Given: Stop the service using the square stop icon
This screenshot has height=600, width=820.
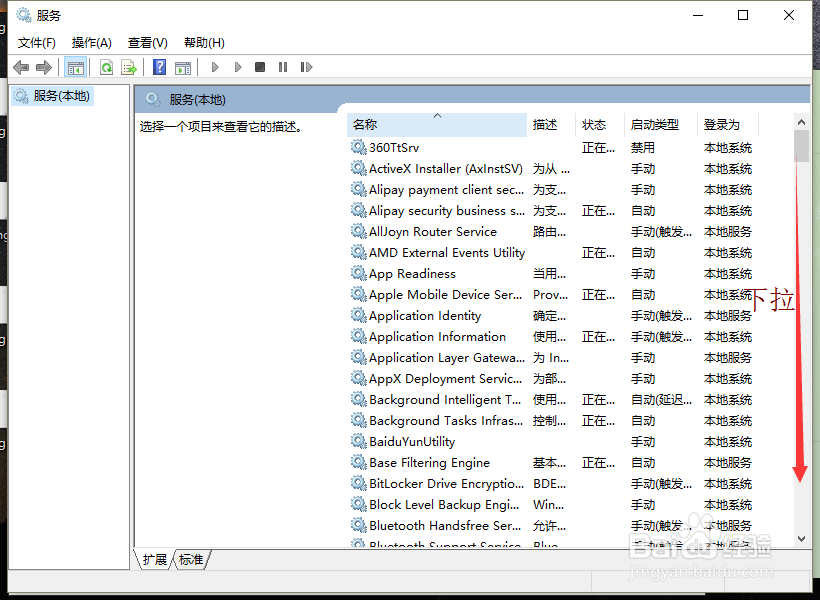Looking at the screenshot, I should click(x=259, y=67).
